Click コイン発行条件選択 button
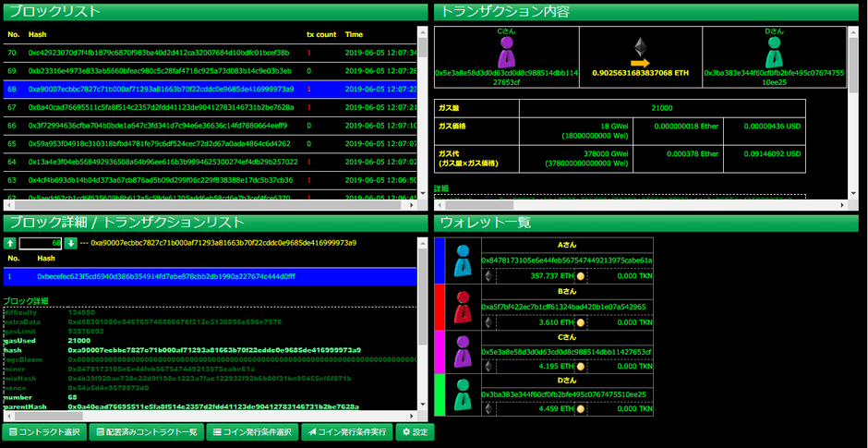This screenshot has height=448, width=868. point(252,432)
